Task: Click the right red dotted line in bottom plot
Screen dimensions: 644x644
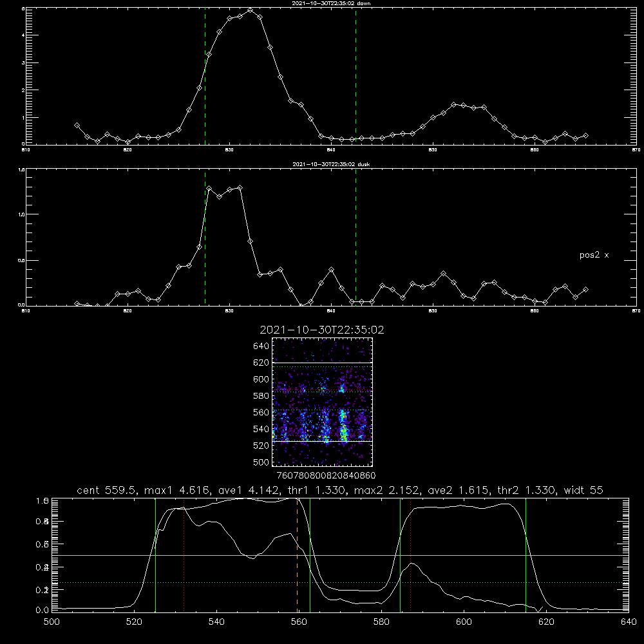Action: [410, 555]
